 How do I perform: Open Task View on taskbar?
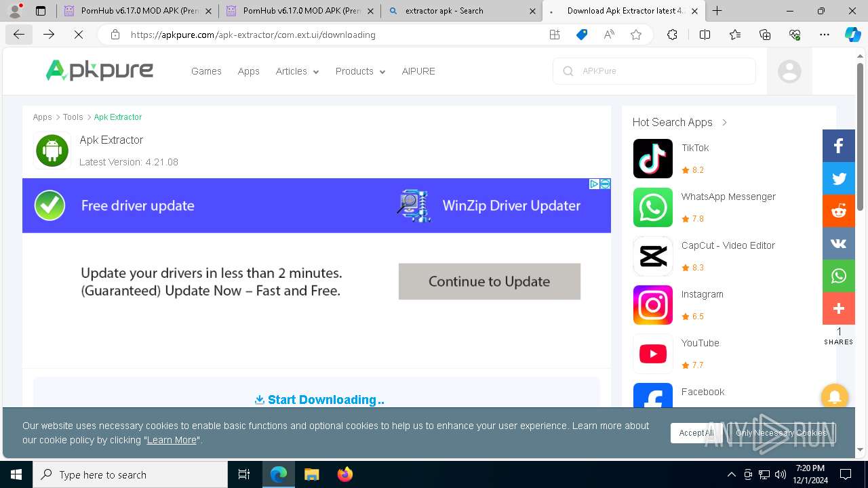(x=244, y=474)
